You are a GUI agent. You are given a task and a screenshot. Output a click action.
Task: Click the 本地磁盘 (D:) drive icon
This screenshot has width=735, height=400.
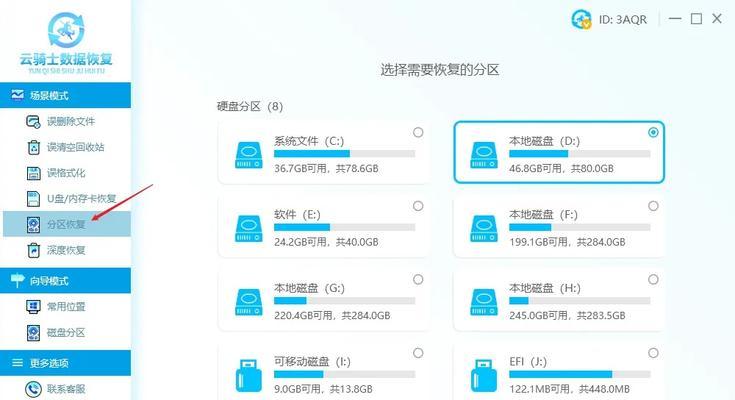(484, 155)
